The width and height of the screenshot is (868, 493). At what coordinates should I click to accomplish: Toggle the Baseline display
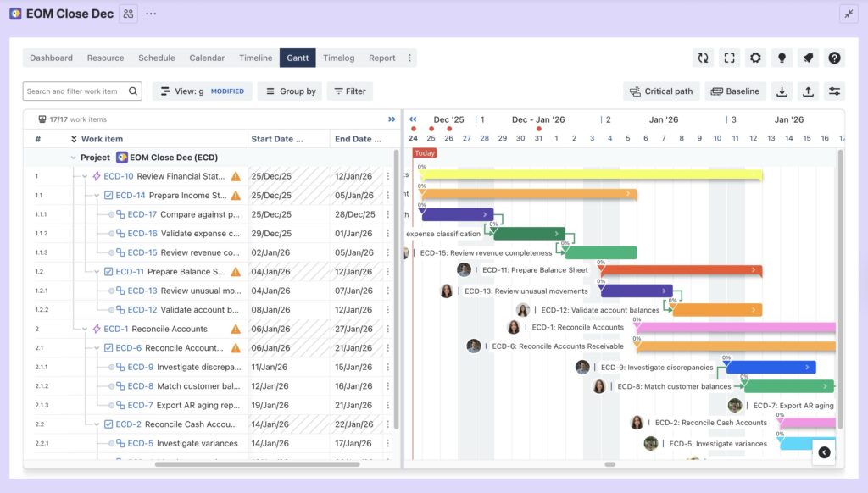[x=734, y=91]
